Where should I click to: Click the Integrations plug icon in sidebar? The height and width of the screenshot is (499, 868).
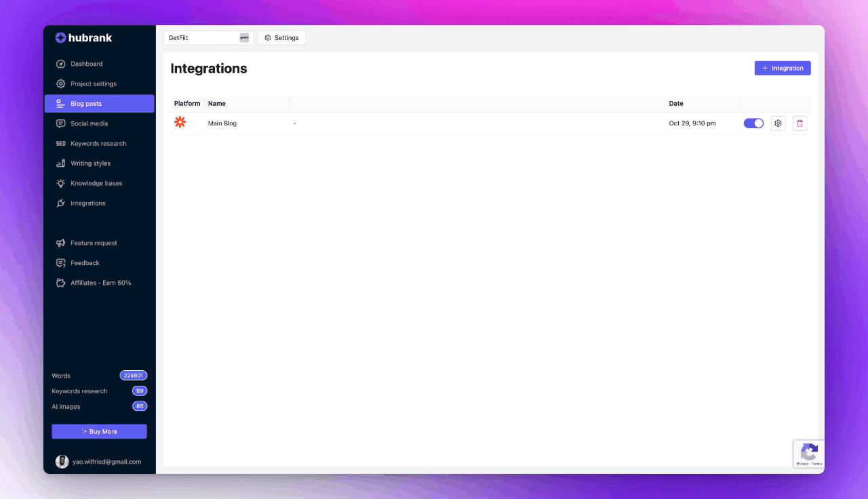pyautogui.click(x=60, y=203)
